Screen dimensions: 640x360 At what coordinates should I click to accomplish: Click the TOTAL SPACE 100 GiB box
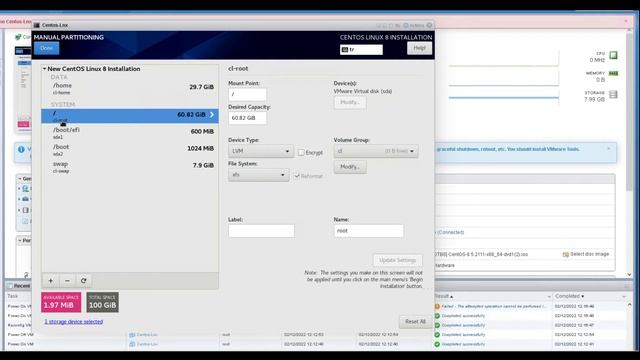coord(102,302)
